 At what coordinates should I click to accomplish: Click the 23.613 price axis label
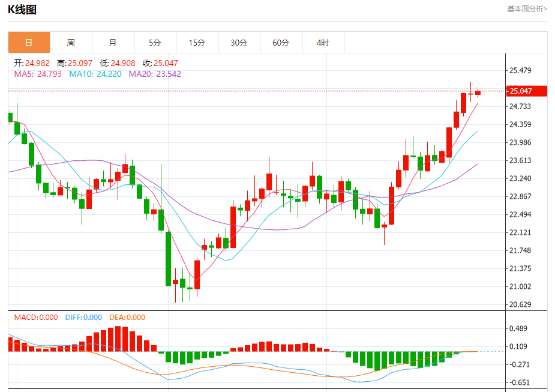tap(520, 160)
